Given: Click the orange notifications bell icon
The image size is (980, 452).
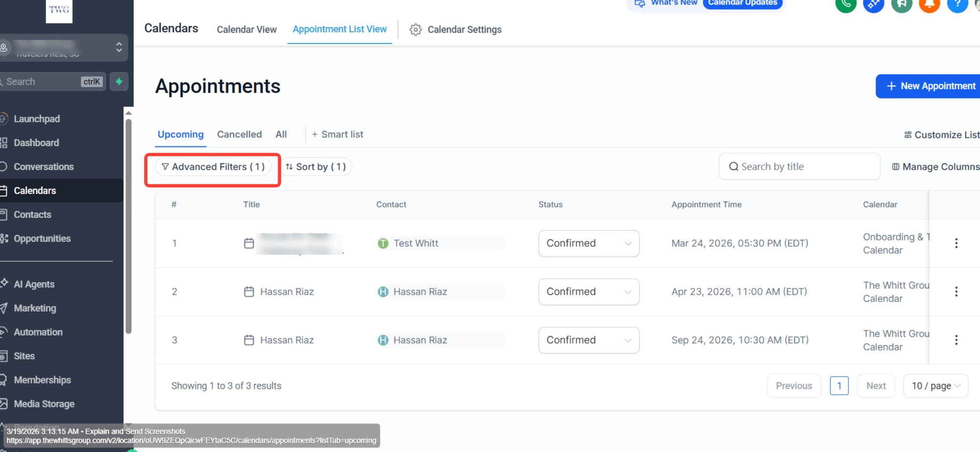Looking at the screenshot, I should pyautogui.click(x=929, y=4).
